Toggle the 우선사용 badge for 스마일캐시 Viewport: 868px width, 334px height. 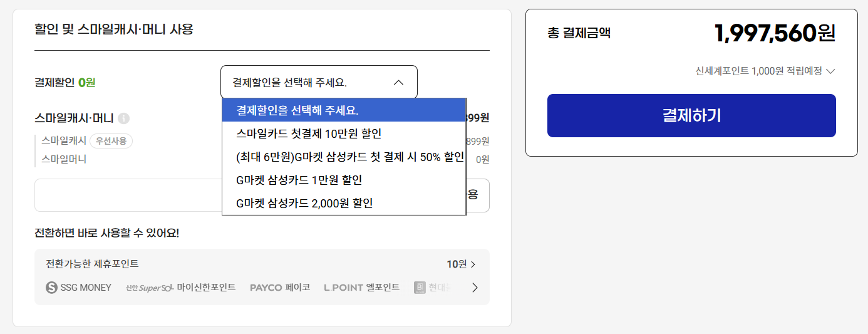(111, 141)
